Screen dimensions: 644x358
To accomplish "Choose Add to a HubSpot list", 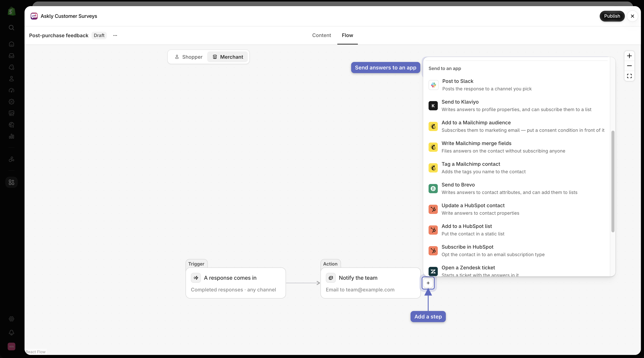I will click(x=517, y=230).
